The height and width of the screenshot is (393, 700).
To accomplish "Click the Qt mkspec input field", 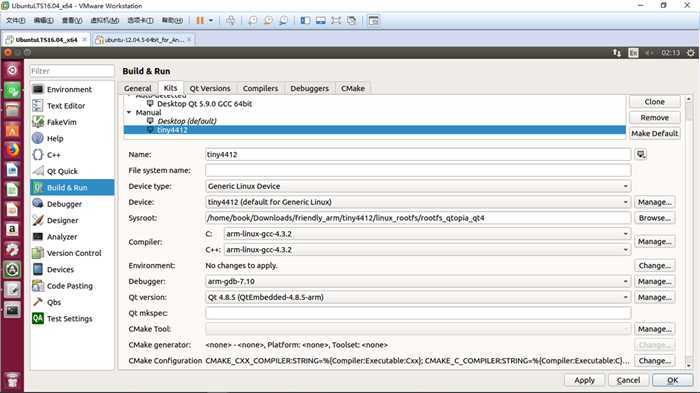I will coord(418,313).
